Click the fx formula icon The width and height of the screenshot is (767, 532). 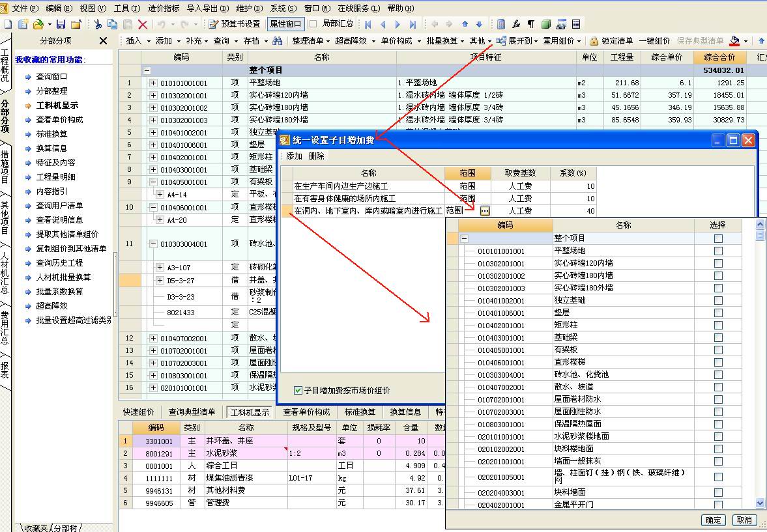tap(516, 24)
